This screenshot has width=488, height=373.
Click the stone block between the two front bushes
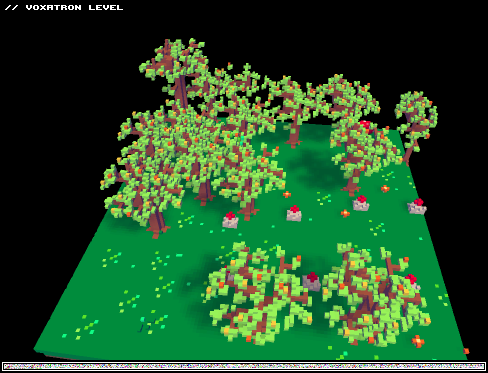(312, 282)
